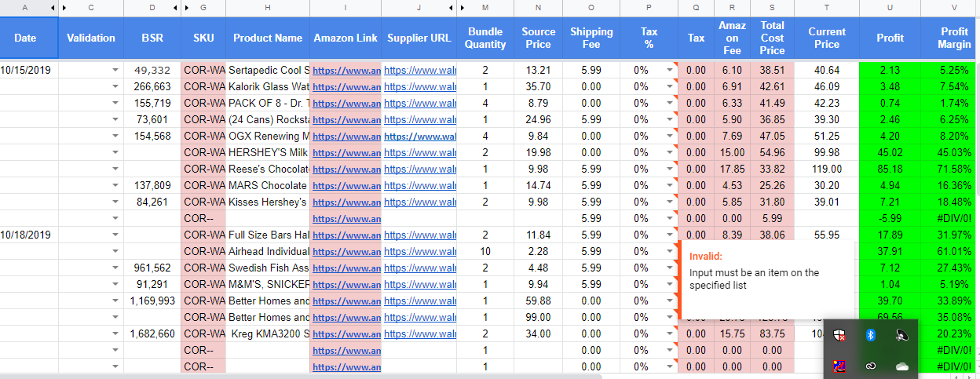Viewport: 980px width, 379px height.
Task: Click the Bluetooth icon in system tray
Action: 870,335
